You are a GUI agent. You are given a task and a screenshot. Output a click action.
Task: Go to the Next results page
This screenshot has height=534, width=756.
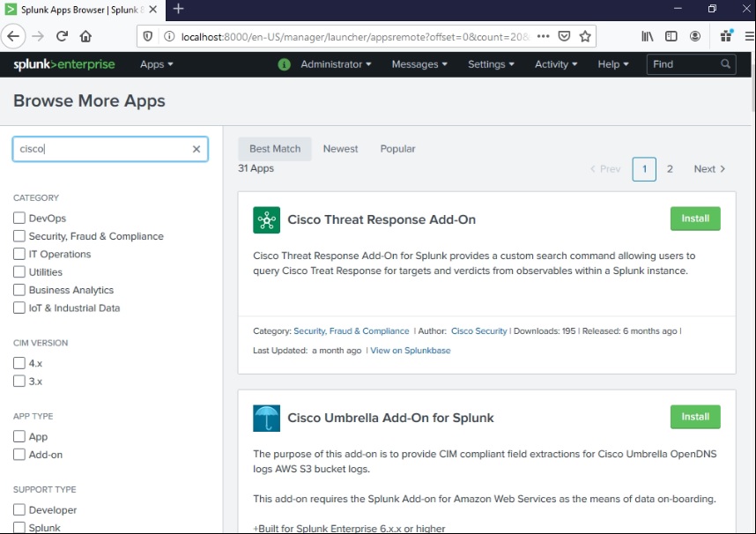point(709,169)
